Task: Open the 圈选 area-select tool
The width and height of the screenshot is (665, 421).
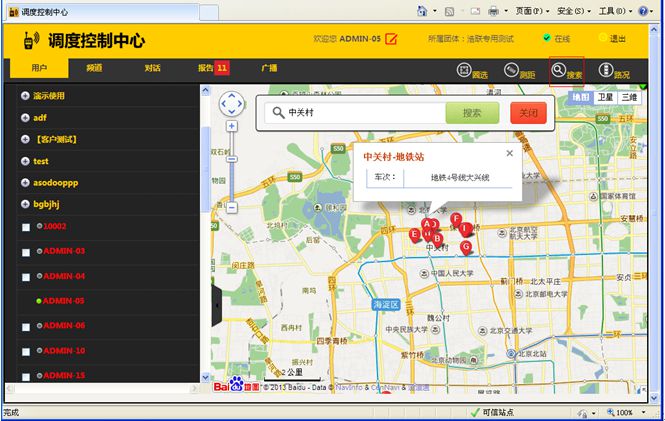Action: coord(472,71)
